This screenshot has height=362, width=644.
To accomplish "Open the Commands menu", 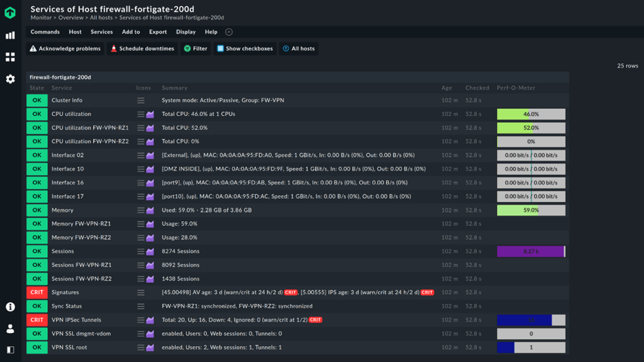I will 45,32.
